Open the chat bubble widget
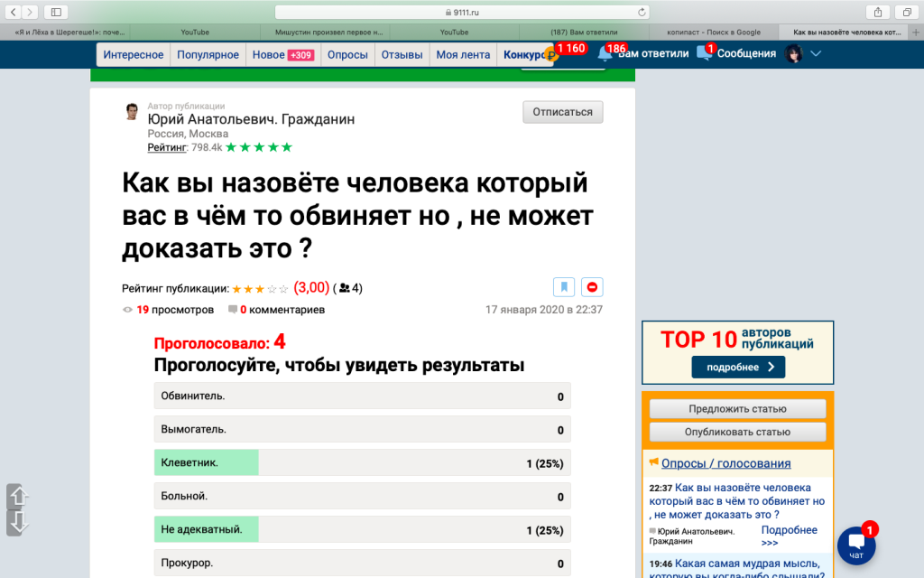This screenshot has width=924, height=578. tap(855, 545)
